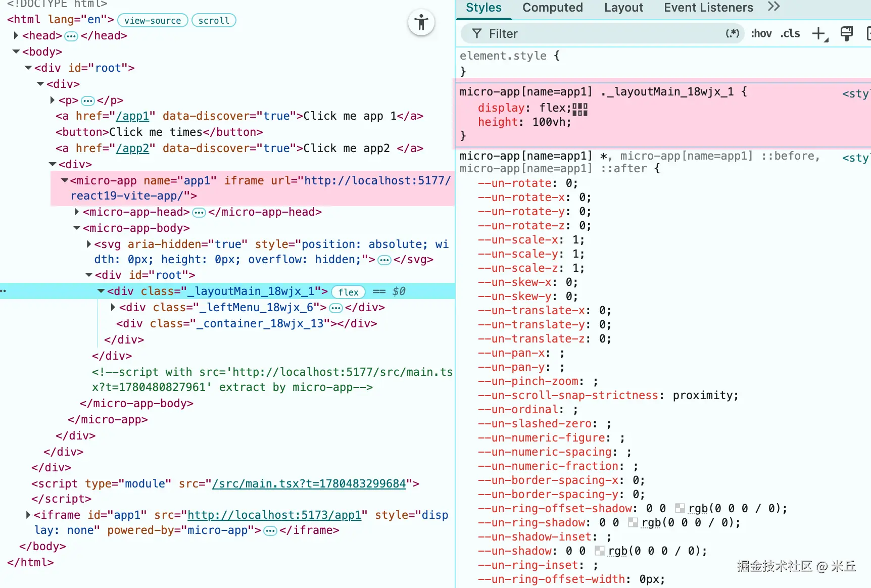
Task: Toggle the :hov element state panel
Action: pos(761,34)
